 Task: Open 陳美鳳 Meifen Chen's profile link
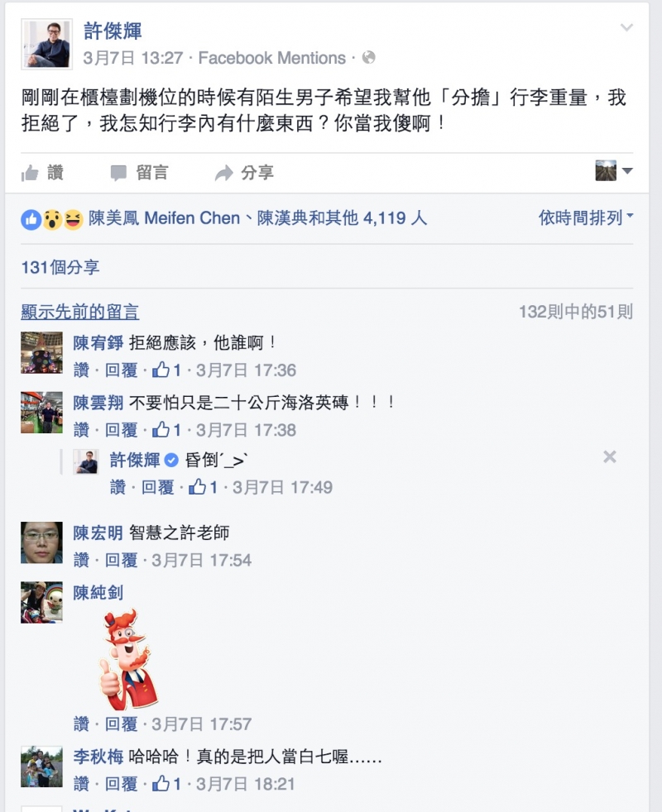[x=165, y=218]
